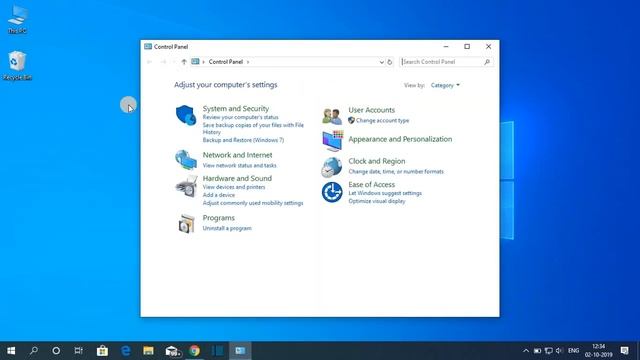The image size is (640, 360).
Task: Click the Control Panel address bar icon
Action: pyautogui.click(x=196, y=62)
